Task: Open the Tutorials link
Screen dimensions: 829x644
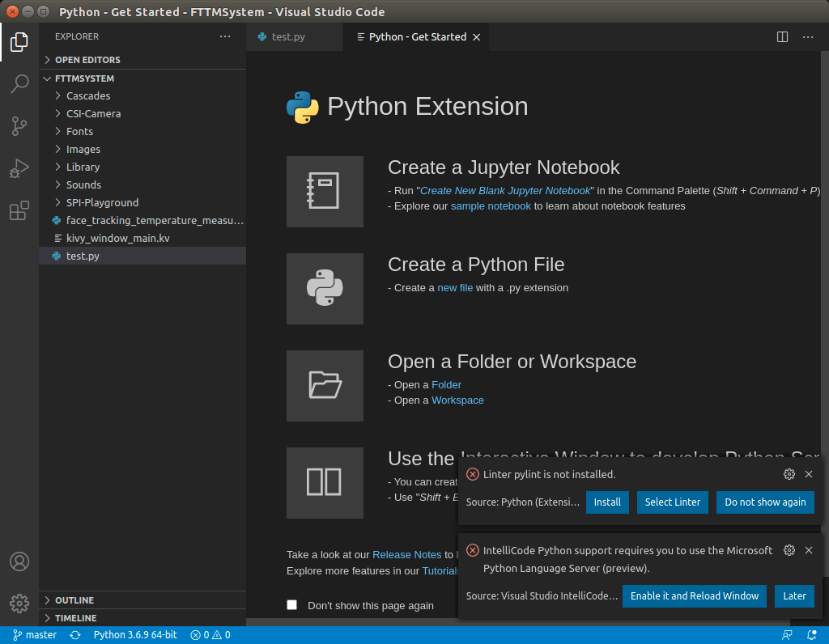Action: click(x=440, y=571)
